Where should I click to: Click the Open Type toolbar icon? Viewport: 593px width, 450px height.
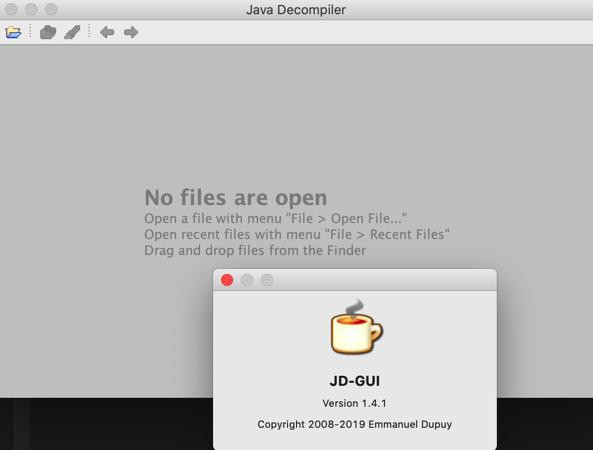pyautogui.click(x=48, y=33)
